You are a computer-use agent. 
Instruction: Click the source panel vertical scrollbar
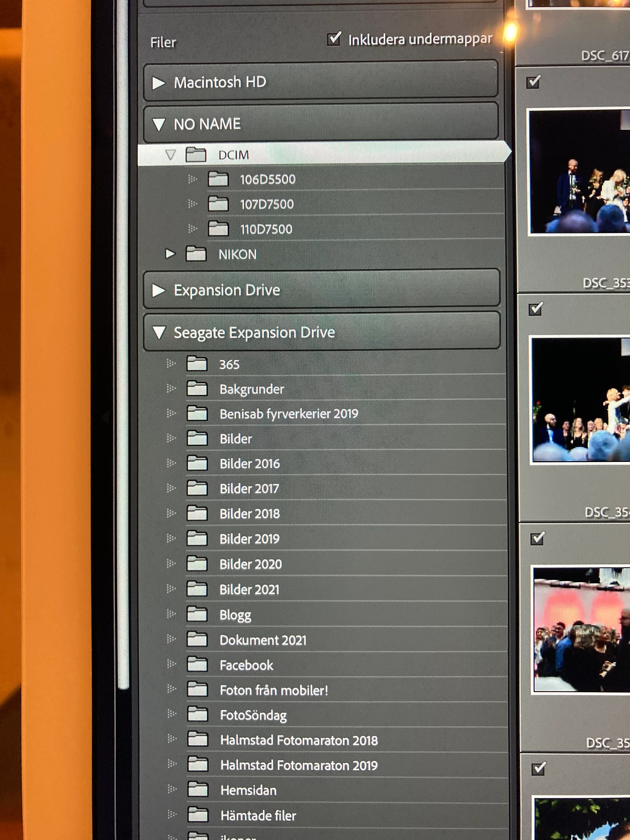click(x=123, y=342)
